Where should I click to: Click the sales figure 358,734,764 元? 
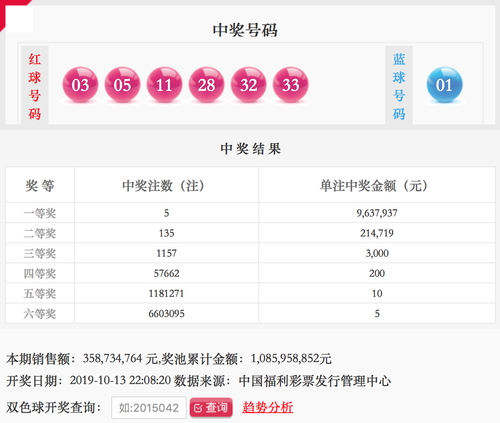point(120,359)
